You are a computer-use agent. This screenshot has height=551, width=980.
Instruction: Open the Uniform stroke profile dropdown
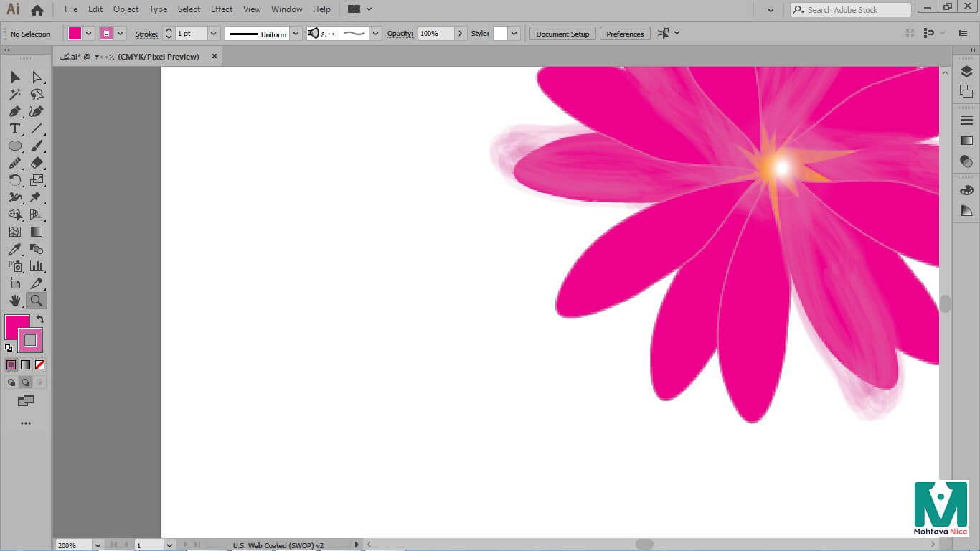pos(296,34)
